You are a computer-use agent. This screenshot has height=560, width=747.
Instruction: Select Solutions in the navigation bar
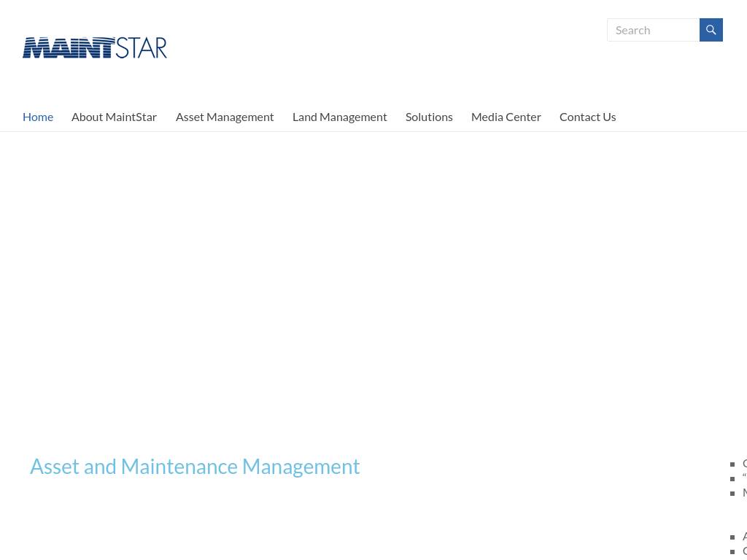point(429,117)
